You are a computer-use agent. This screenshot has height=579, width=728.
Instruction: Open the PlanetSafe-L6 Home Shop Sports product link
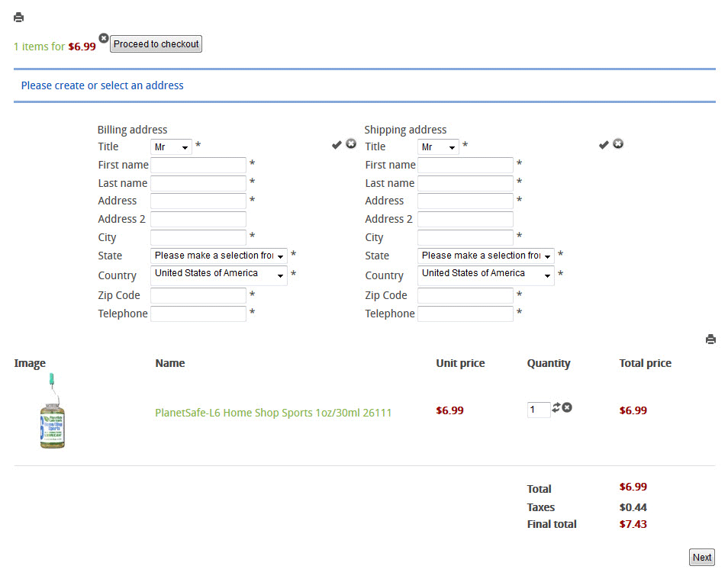click(273, 413)
